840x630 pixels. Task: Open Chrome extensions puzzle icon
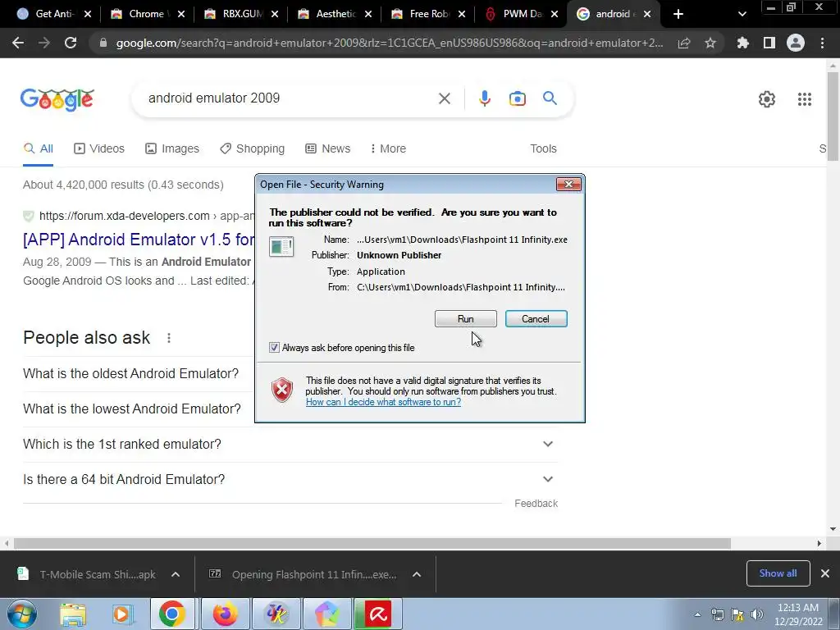pos(742,43)
